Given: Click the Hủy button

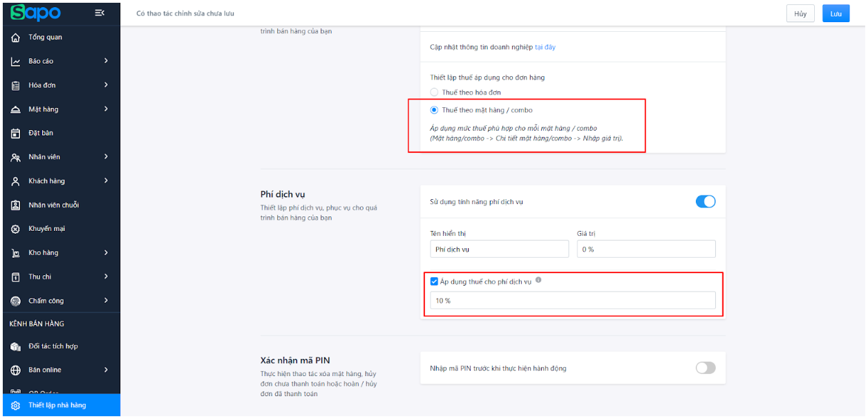Looking at the screenshot, I should (800, 14).
